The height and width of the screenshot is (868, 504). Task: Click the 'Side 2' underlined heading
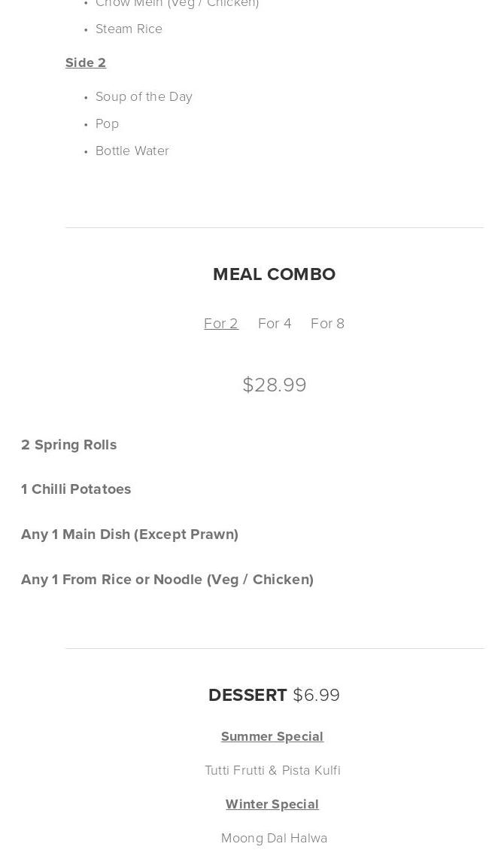click(86, 62)
